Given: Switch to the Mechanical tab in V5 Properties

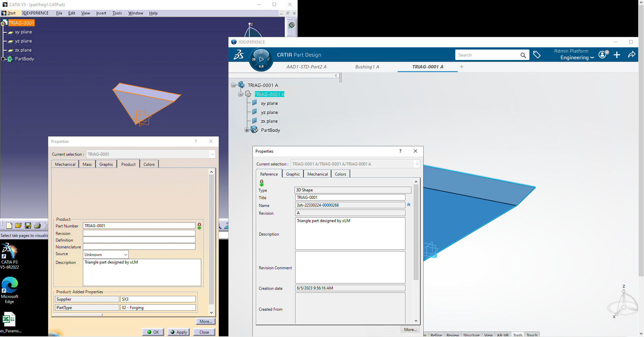Looking at the screenshot, I should tap(65, 164).
